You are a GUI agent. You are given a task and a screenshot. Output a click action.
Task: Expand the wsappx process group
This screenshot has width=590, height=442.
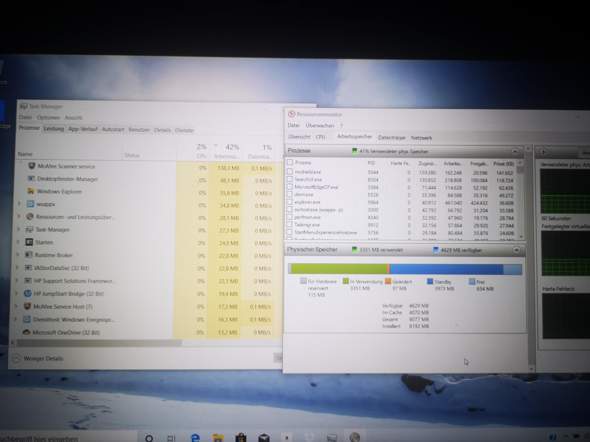19,204
